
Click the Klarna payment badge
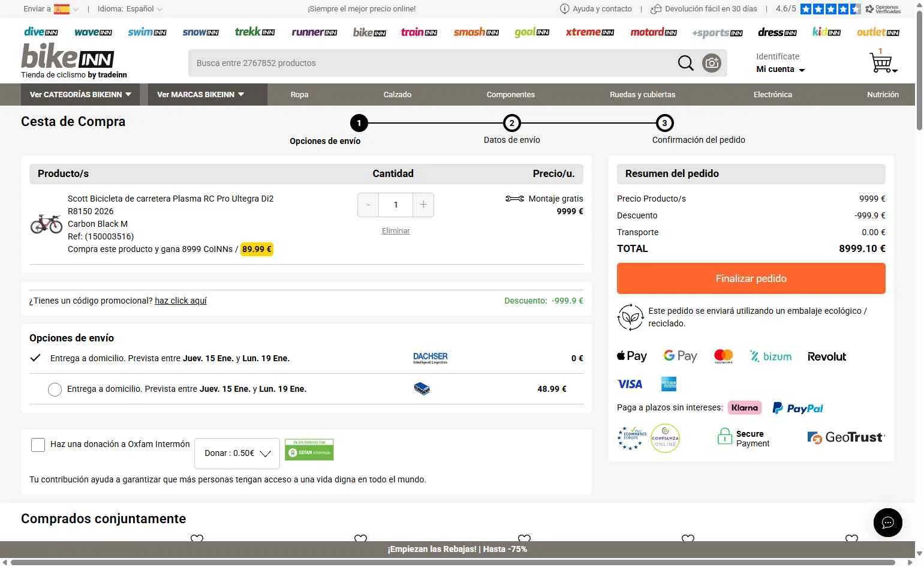(744, 407)
